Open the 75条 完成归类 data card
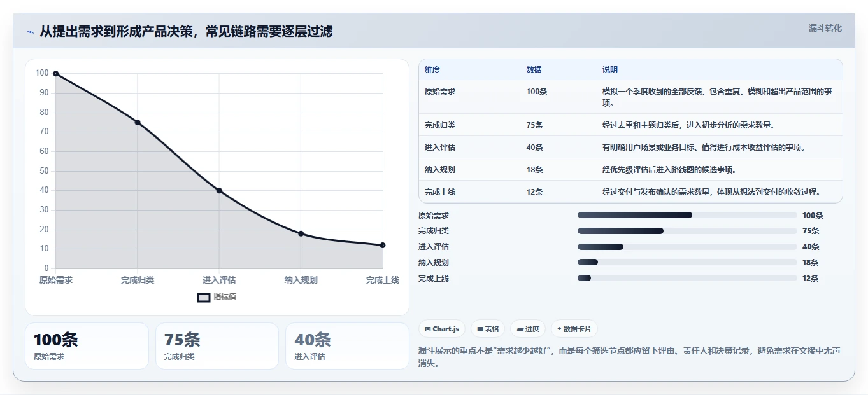This screenshot has height=395, width=868. 217,346
